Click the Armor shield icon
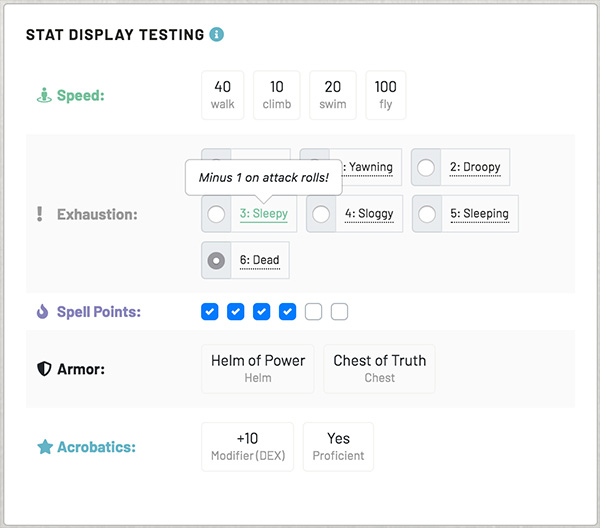This screenshot has width=600, height=528. point(43,369)
